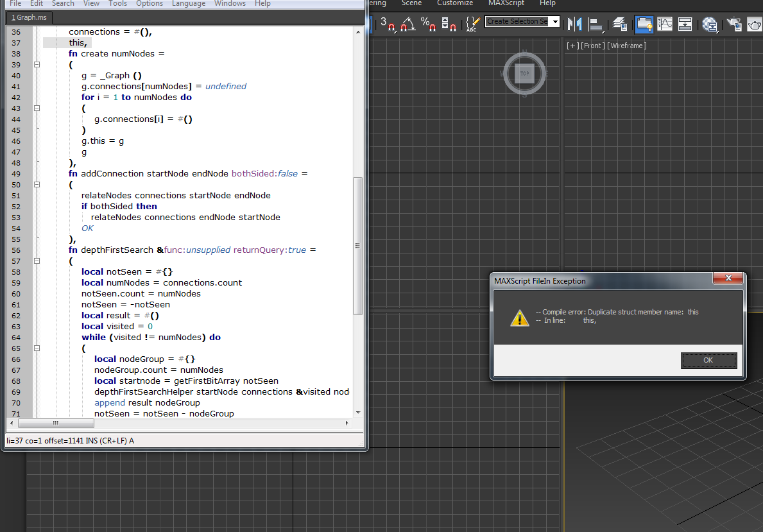Click editor horizontal scrollbar thumb
This screenshot has height=532, width=763.
[55, 423]
